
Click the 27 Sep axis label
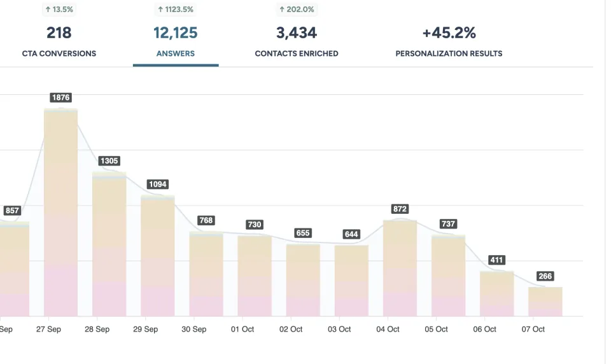pyautogui.click(x=49, y=329)
